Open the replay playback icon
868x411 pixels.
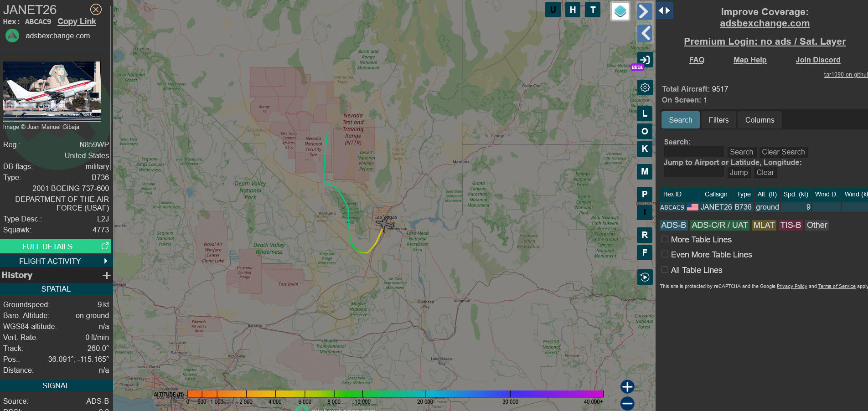tap(645, 277)
